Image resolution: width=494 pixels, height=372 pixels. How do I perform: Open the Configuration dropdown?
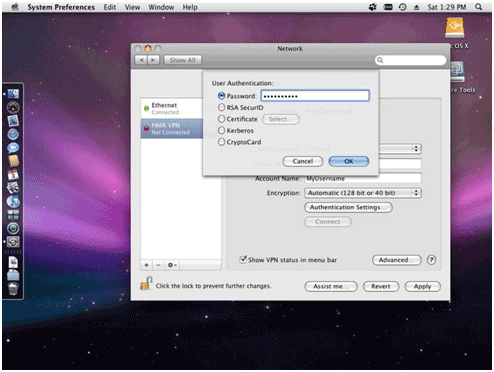pos(400,149)
